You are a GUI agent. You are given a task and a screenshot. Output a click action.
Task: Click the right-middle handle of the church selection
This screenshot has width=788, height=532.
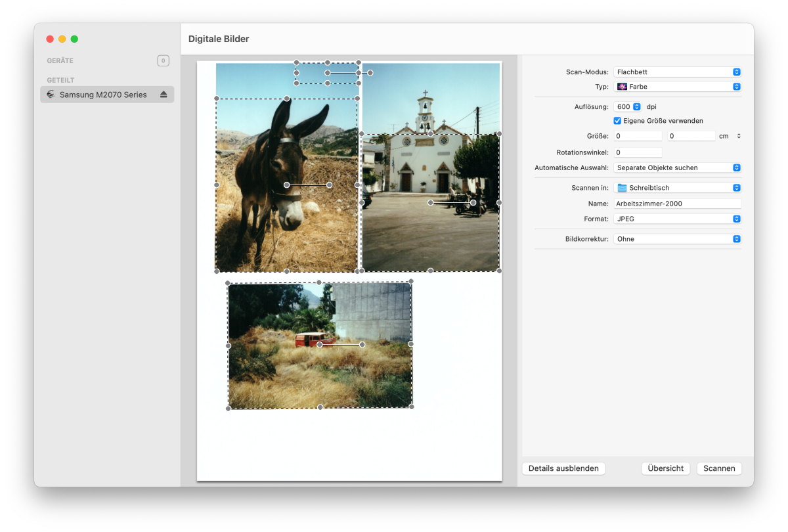(x=499, y=202)
